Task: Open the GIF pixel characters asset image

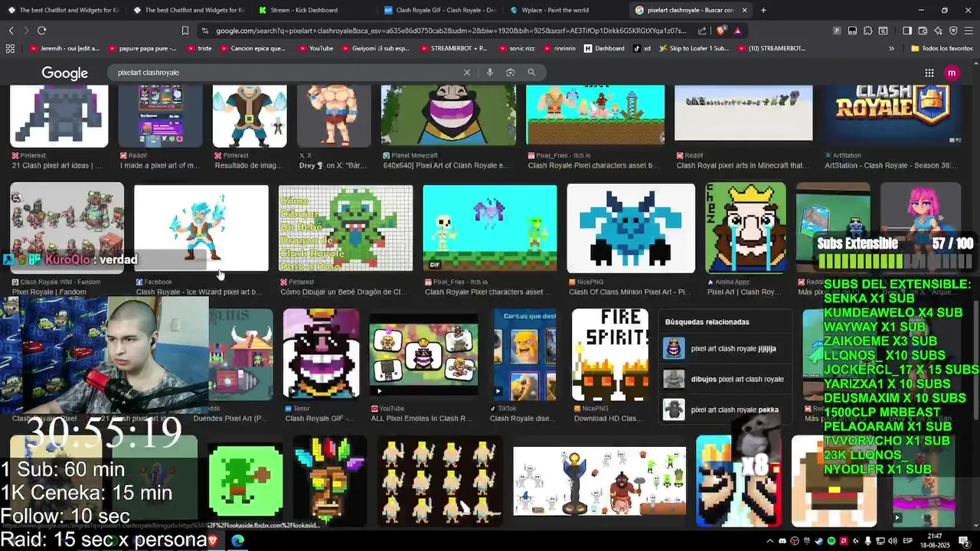Action: [x=490, y=228]
